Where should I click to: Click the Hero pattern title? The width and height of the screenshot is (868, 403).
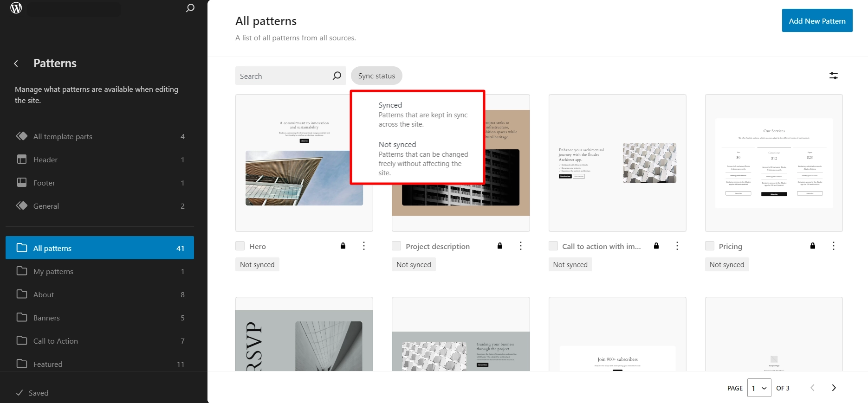pos(258,246)
